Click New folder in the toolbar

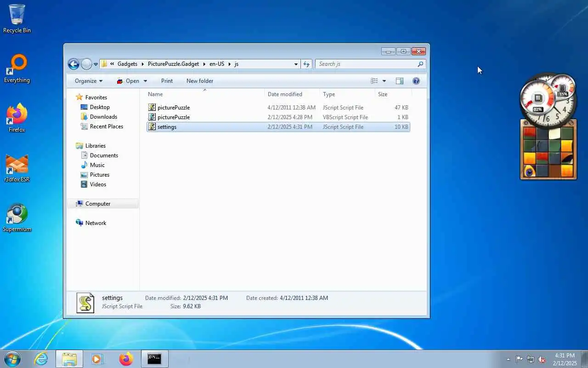pyautogui.click(x=200, y=81)
